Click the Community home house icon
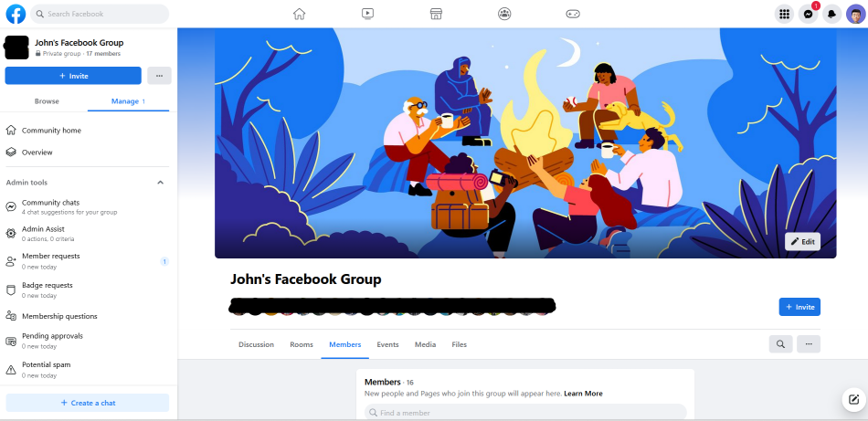868x421 pixels. (11, 131)
